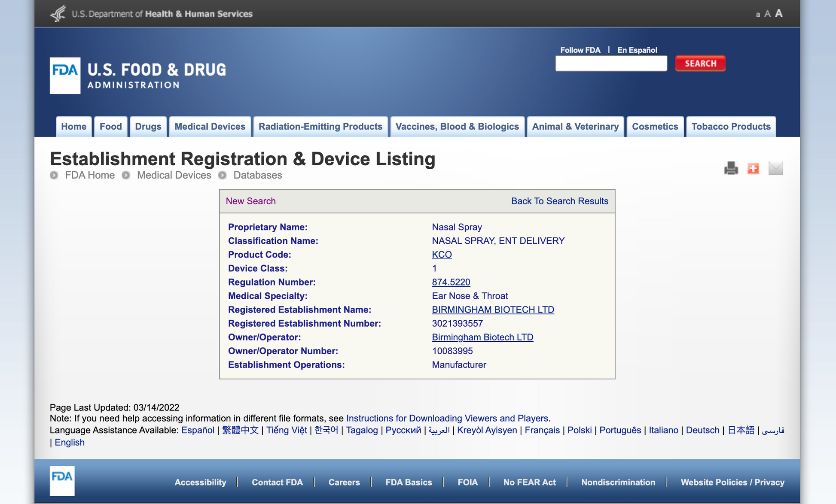Image resolution: width=836 pixels, height=504 pixels.
Task: Select medium text size 'A'
Action: (767, 14)
